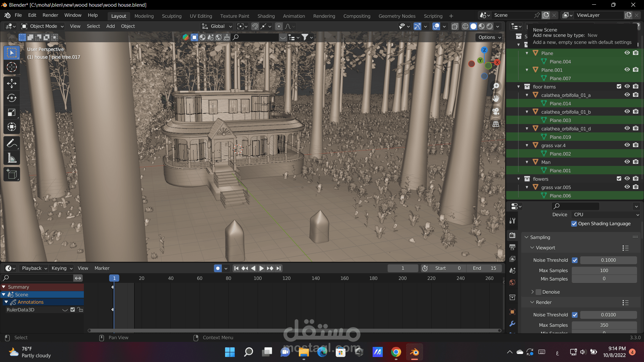Adjust viewport Max Samples field
Image resolution: width=644 pixels, height=362 pixels.
pyautogui.click(x=604, y=270)
